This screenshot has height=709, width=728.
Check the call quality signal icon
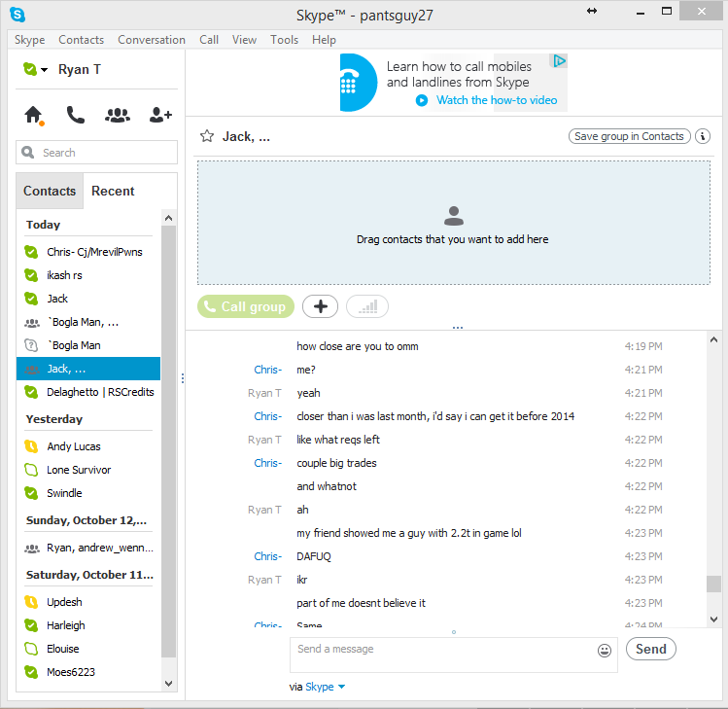coord(367,306)
